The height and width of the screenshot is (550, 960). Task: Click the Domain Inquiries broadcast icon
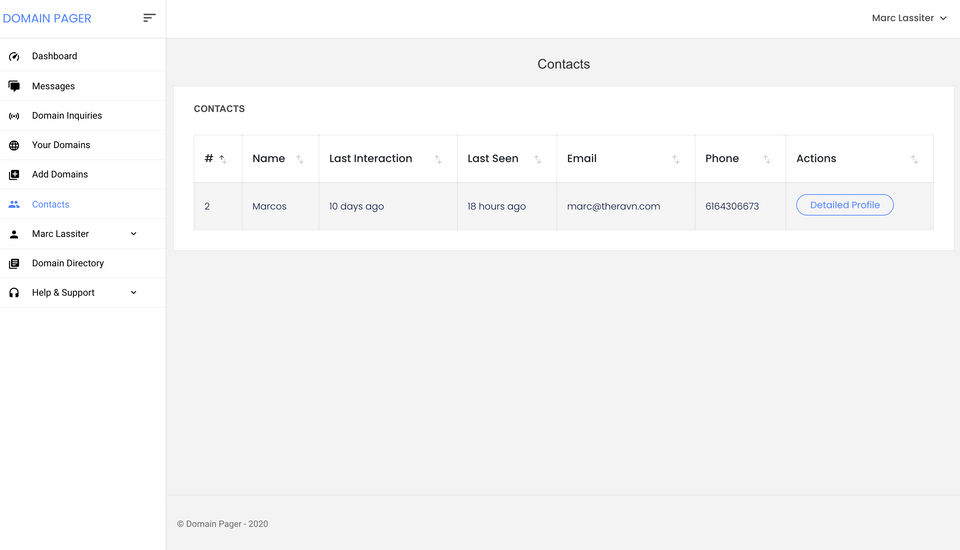pos(14,116)
